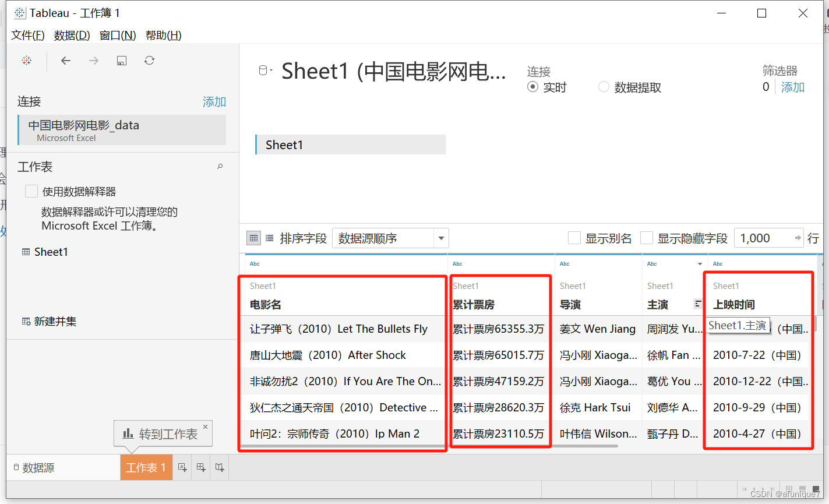
Task: Click the database icon beside the Sheet1 title
Action: (263, 71)
